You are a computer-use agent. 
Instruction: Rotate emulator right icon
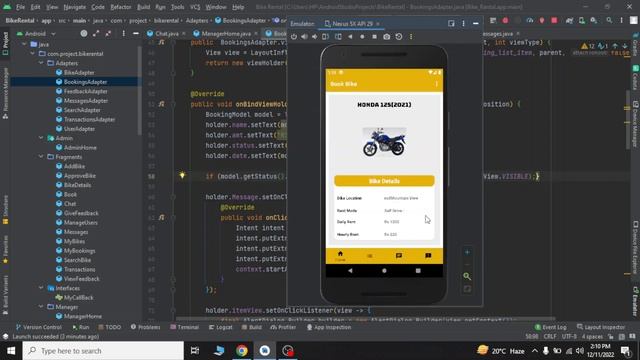click(x=338, y=37)
